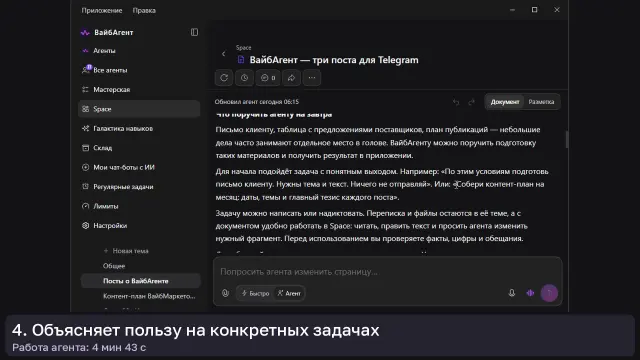Open Контент-план ВайбМаркето... topic
This screenshot has width=640, height=360.
click(149, 296)
